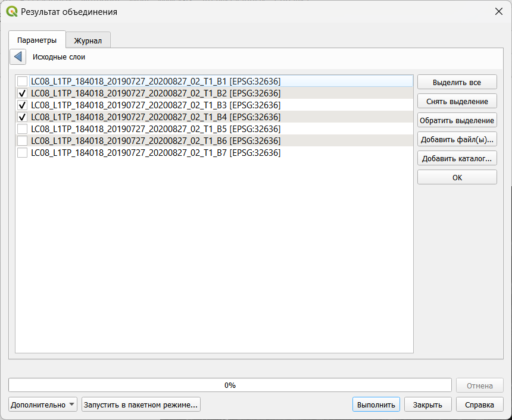512x420 pixels.
Task: Click Снять выделение button
Action: pyautogui.click(x=457, y=101)
